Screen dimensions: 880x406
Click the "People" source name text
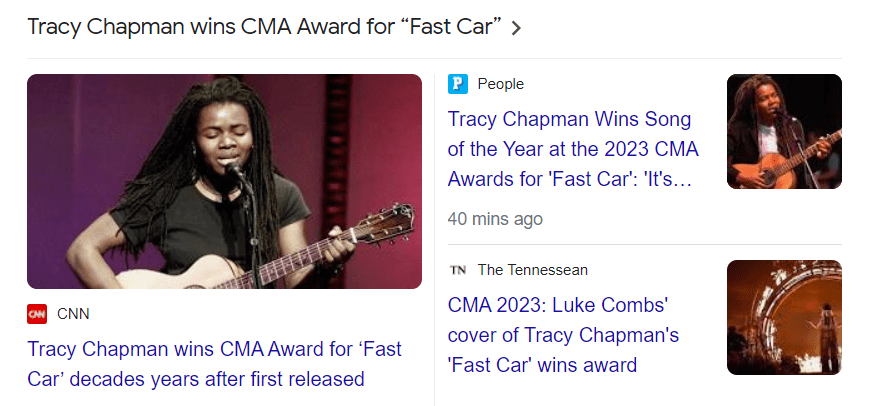pos(500,84)
